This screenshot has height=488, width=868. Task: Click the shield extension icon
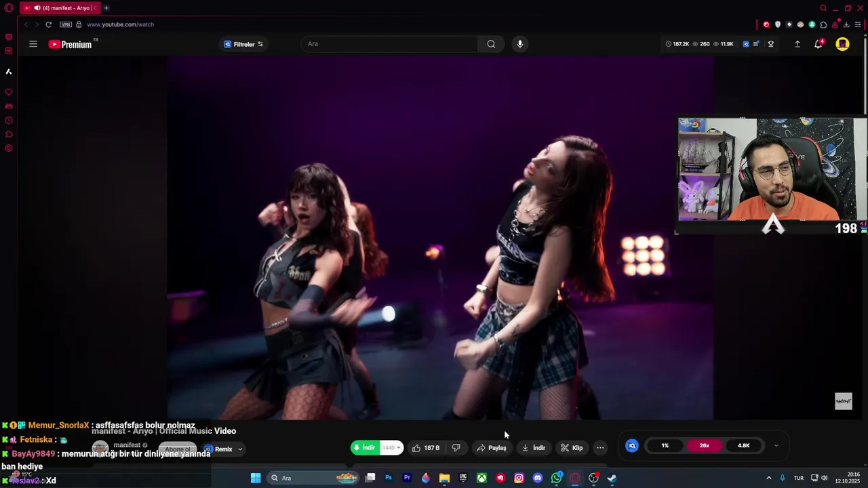[x=778, y=24]
